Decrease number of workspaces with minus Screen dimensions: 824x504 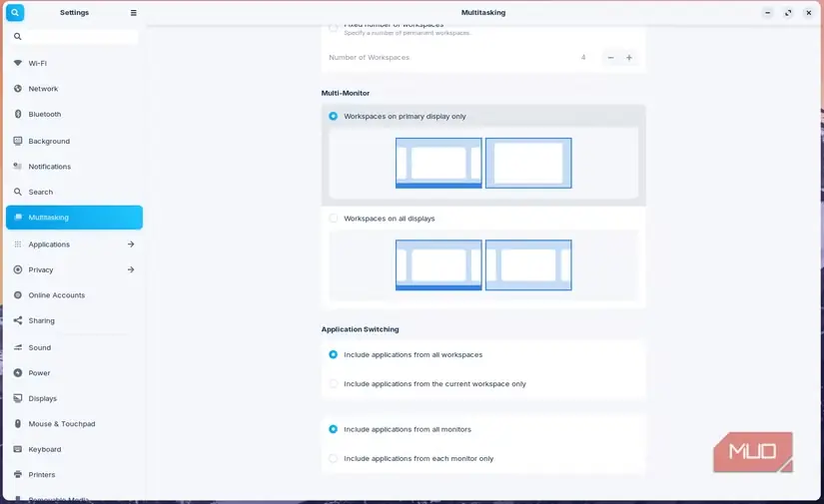coord(610,58)
